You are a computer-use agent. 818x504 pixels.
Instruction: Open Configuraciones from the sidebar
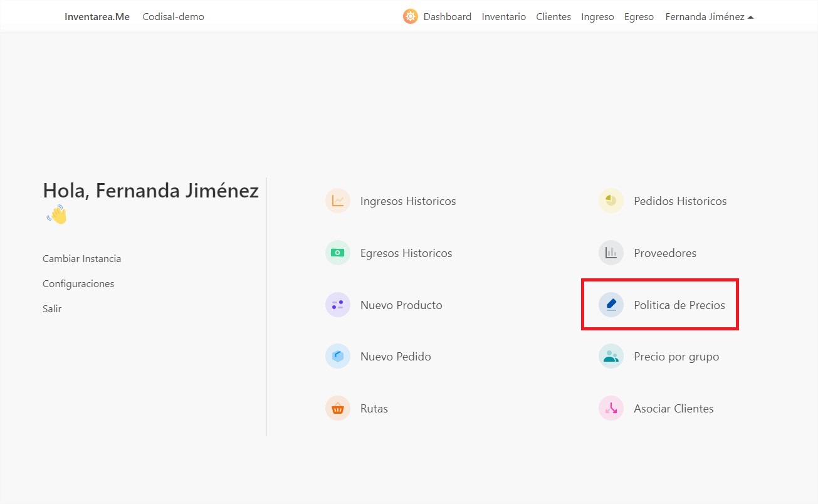pyautogui.click(x=78, y=283)
